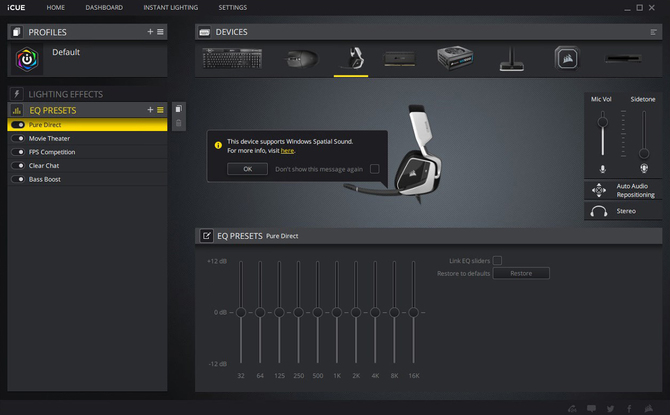This screenshot has height=415, width=670.
Task: Open the Twitter icon in footer
Action: coord(610,409)
